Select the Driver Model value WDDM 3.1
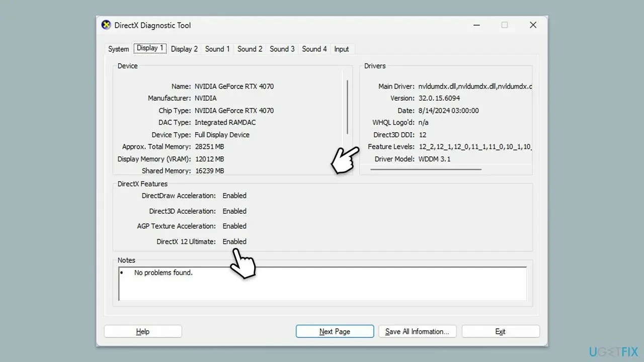 (435, 159)
